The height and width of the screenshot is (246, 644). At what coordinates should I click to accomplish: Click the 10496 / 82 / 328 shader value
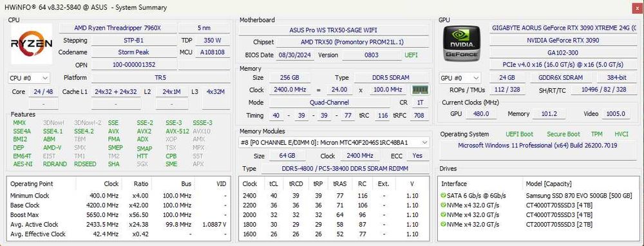(x=604, y=90)
